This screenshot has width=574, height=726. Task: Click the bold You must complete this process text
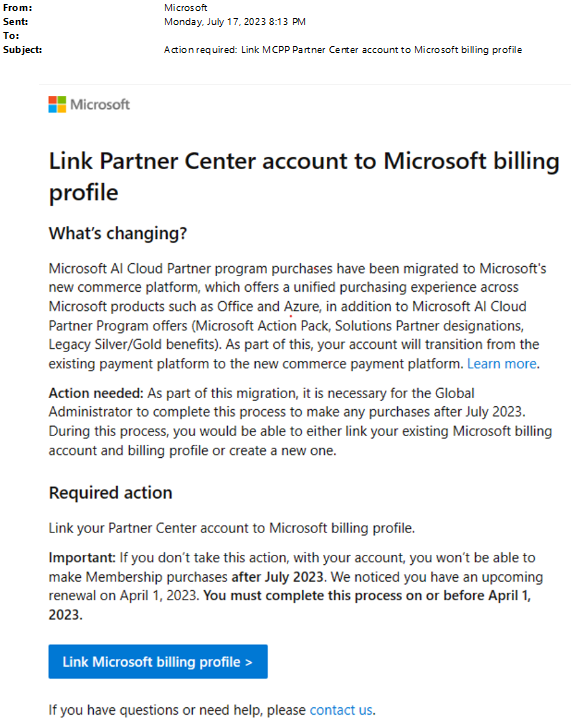(x=290, y=605)
